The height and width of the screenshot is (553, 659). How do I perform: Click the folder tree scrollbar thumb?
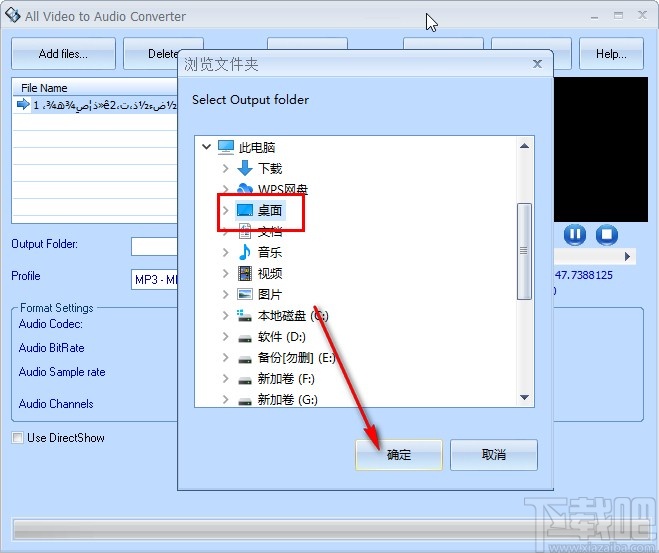(x=524, y=251)
